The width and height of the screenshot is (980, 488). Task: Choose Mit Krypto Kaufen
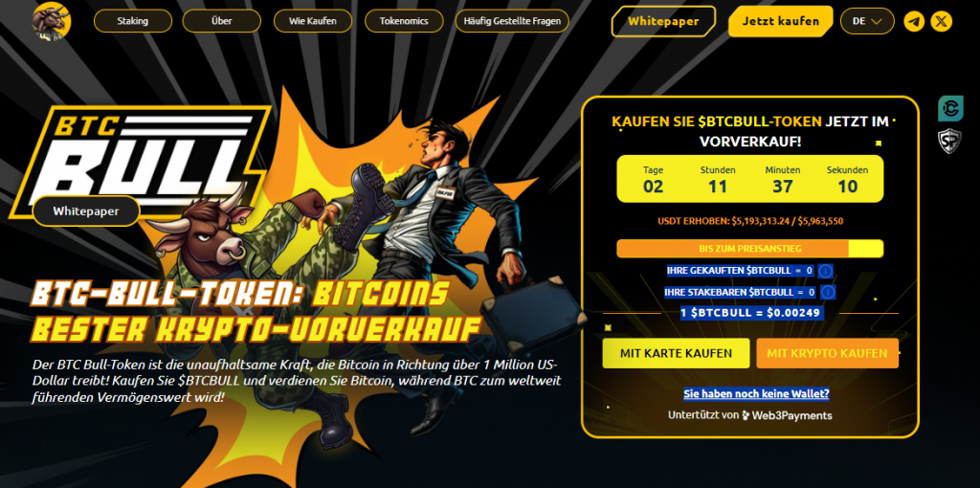pyautogui.click(x=827, y=354)
